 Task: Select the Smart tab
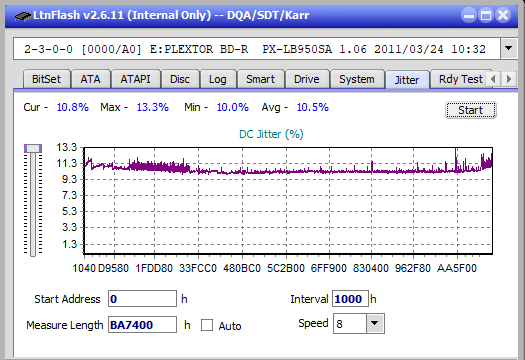(260, 79)
